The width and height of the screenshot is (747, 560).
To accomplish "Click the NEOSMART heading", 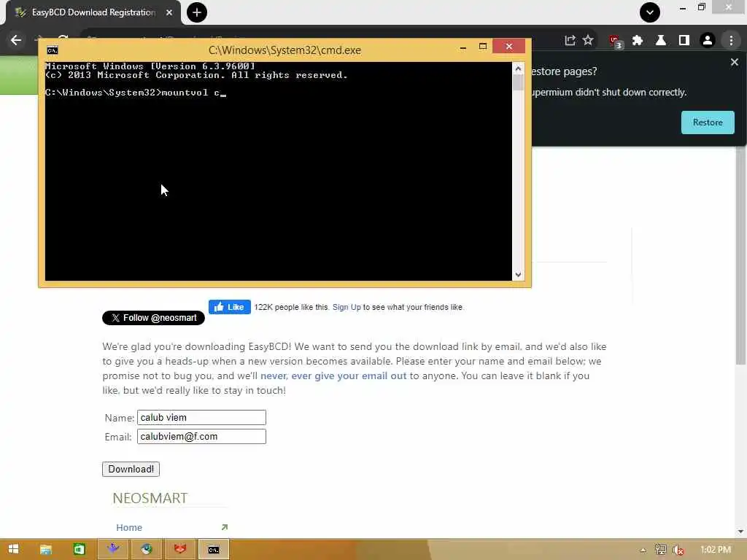I will click(150, 498).
